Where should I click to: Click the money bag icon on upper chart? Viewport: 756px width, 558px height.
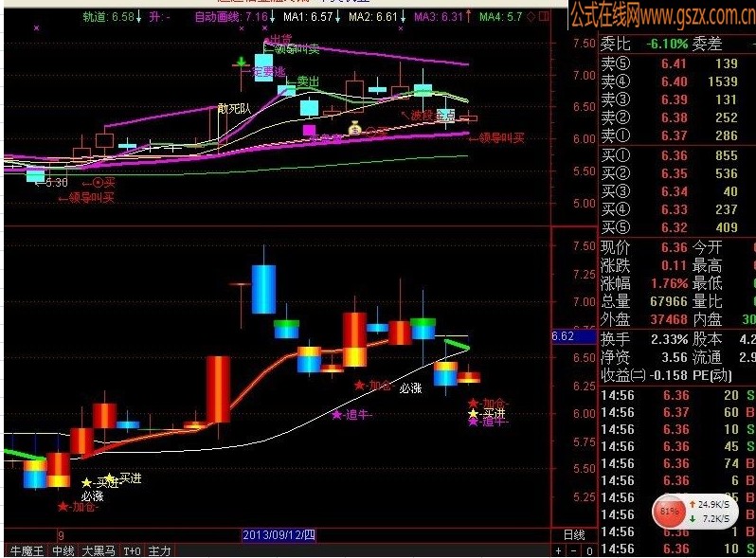point(355,128)
